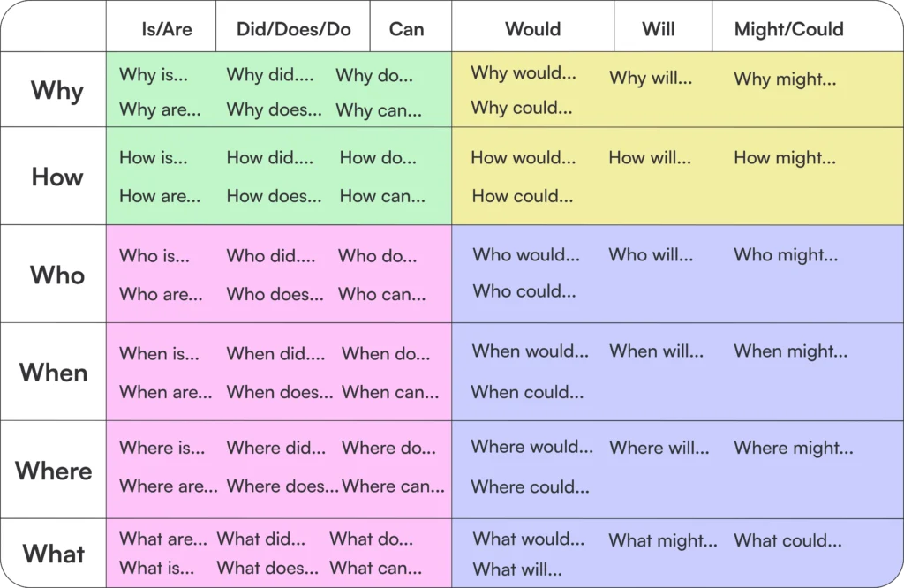Click the Can column header
The width and height of the screenshot is (904, 588).
point(406,29)
